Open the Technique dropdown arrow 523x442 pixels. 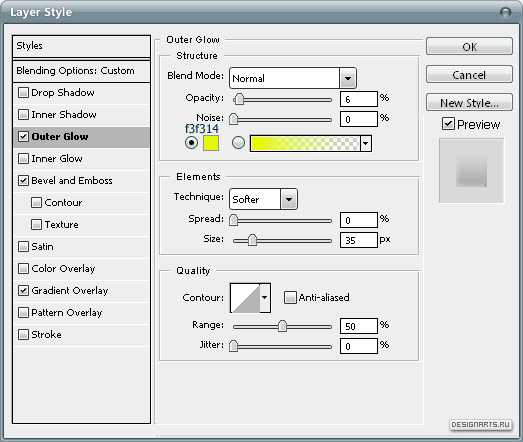coord(289,199)
